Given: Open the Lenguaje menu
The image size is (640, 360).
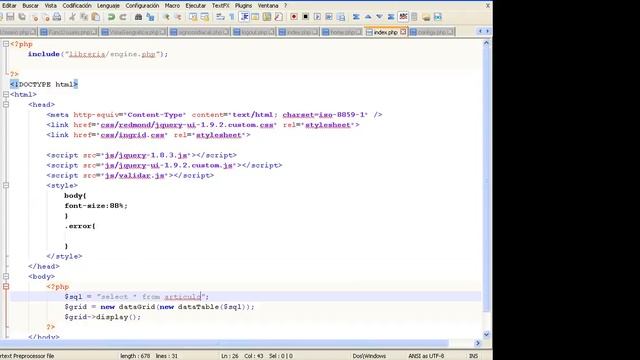Looking at the screenshot, I should 108,5.
